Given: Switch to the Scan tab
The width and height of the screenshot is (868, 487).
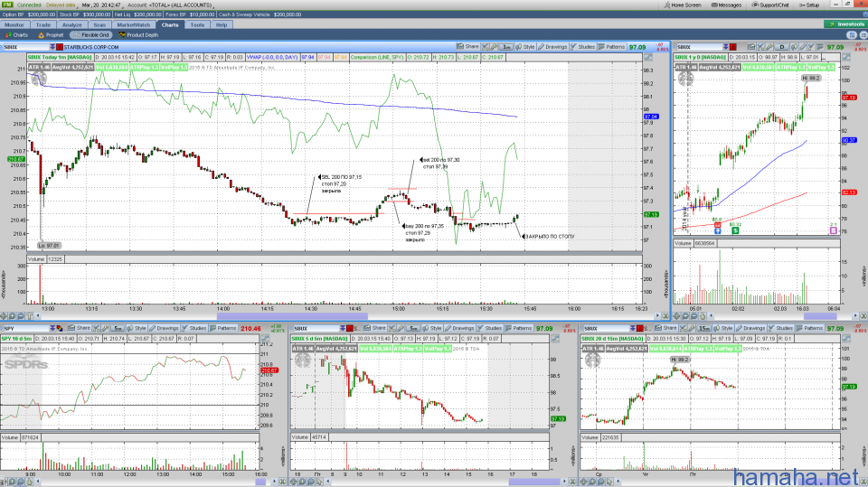Looking at the screenshot, I should pos(99,25).
